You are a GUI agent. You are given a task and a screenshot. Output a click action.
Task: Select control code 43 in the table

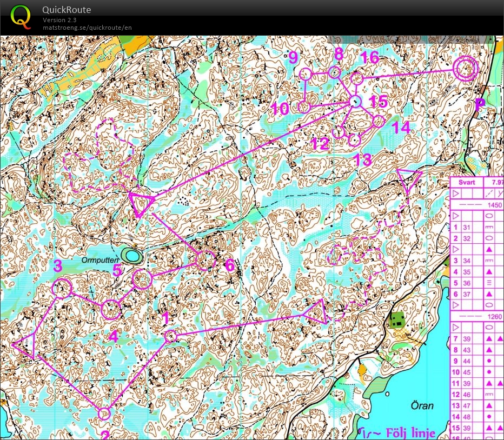click(x=466, y=350)
